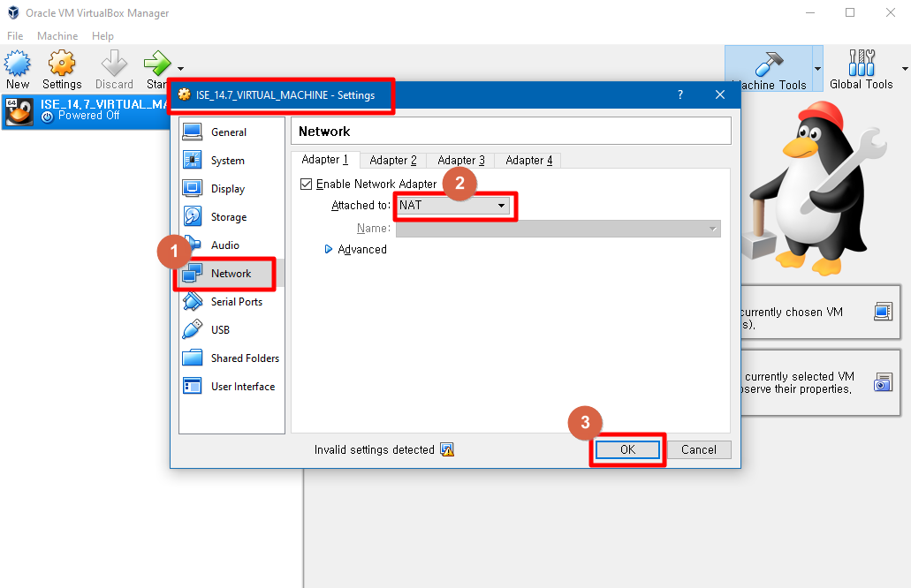Image resolution: width=911 pixels, height=588 pixels.
Task: Click the disabled Name combo box
Action: point(558,229)
